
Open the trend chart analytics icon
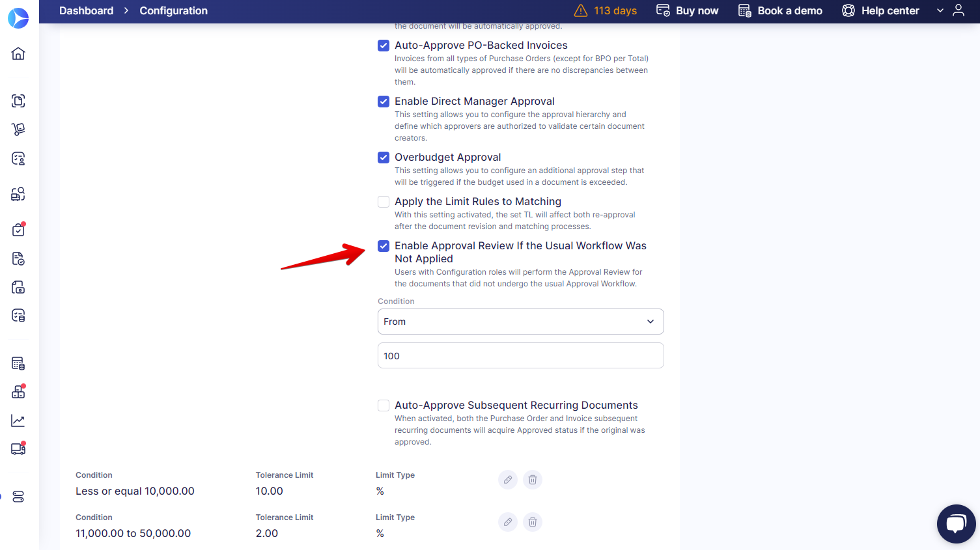pos(18,420)
